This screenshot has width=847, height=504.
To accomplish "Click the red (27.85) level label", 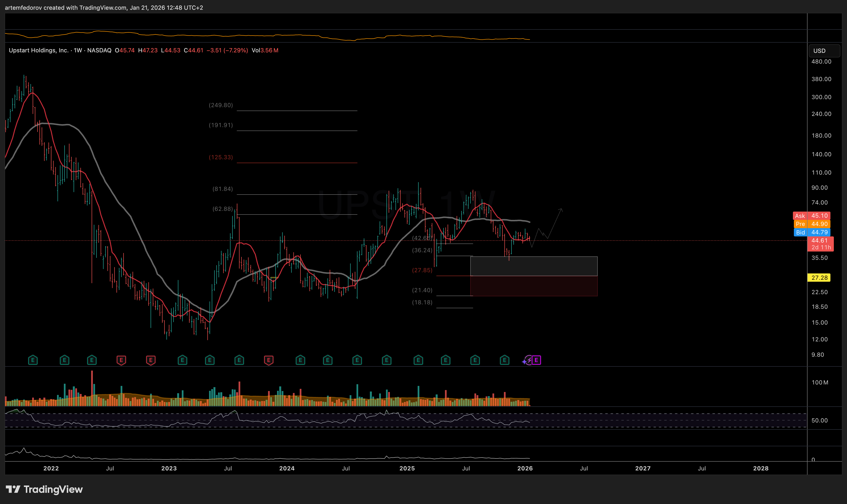I will (x=422, y=270).
